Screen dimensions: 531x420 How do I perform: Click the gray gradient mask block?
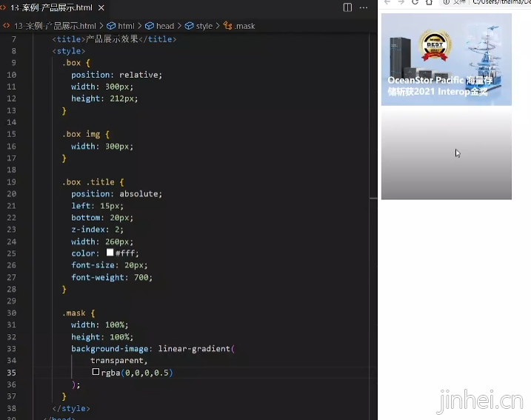447,153
